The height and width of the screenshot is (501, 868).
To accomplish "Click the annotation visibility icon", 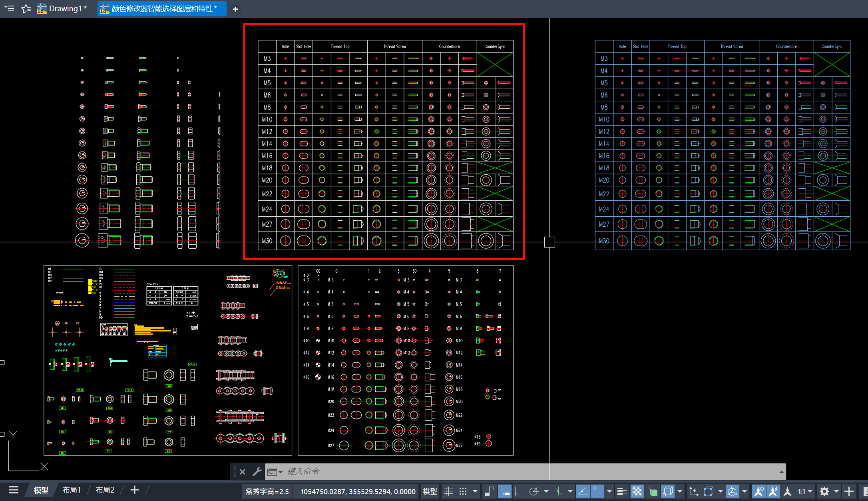I will [759, 491].
